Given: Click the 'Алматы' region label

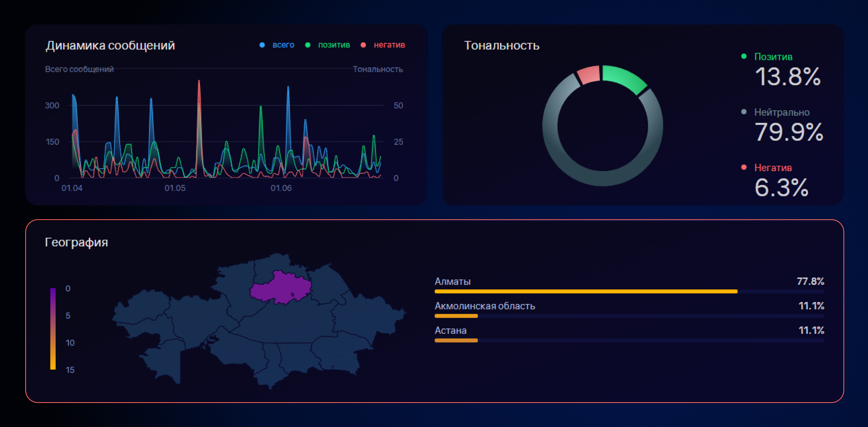Looking at the screenshot, I should click(x=453, y=282).
